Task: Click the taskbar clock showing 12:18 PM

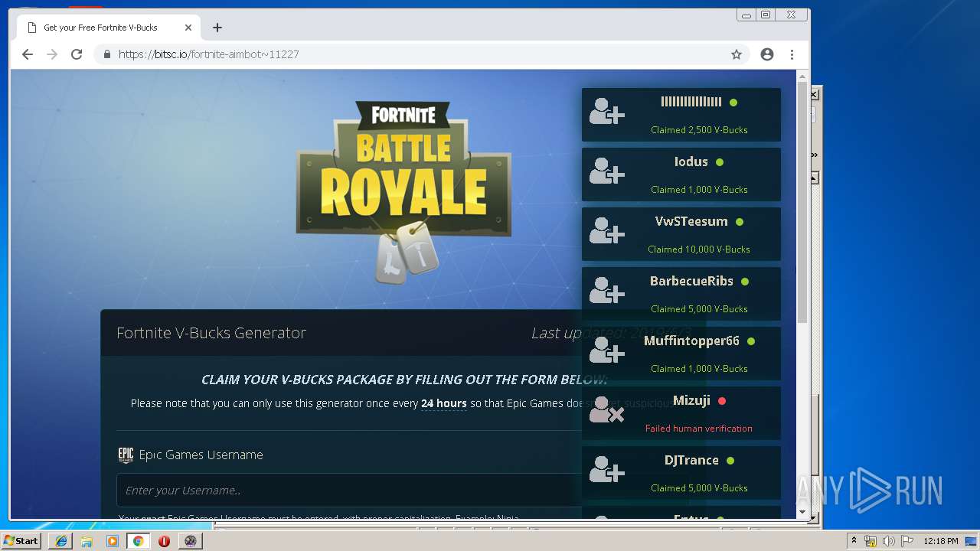Action: coord(941,541)
